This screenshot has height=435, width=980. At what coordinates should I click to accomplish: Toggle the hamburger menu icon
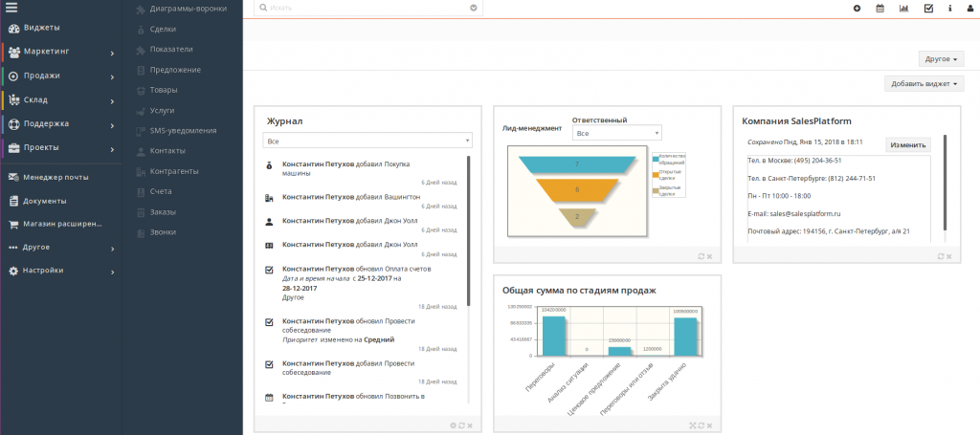[11, 8]
